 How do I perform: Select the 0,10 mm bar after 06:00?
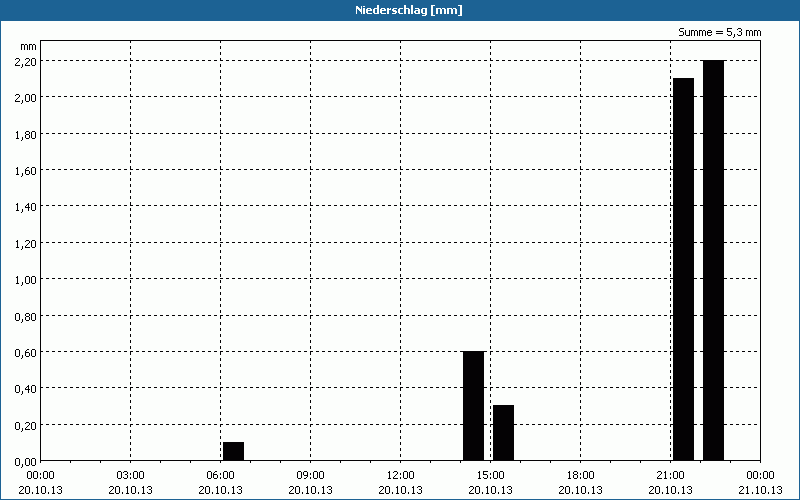click(x=234, y=452)
